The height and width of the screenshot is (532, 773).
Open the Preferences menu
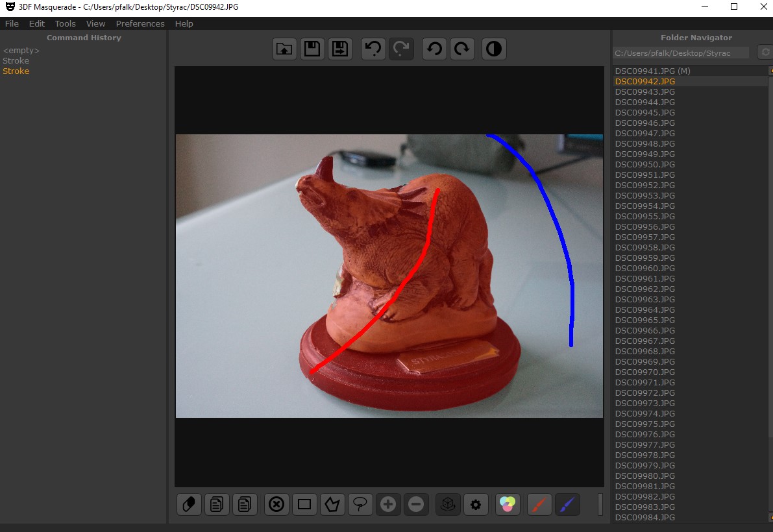tap(140, 23)
